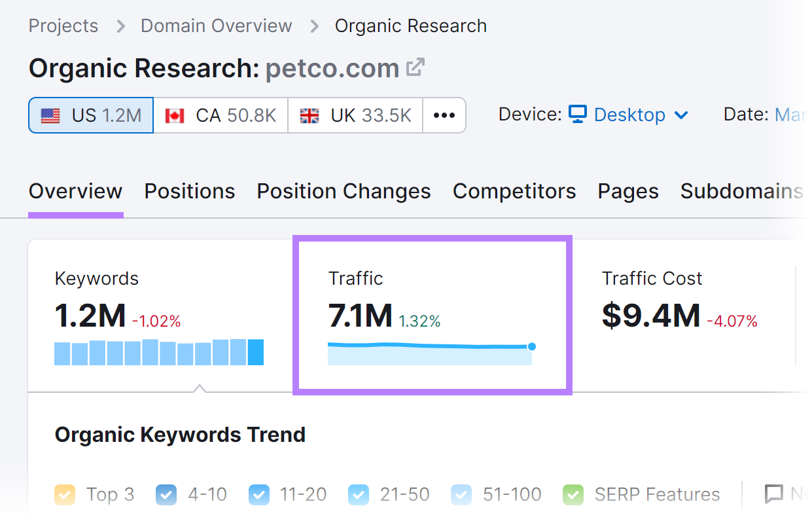Screen dimensions: 812x525
Task: Open the Notes speech-bubble icon
Action: [775, 494]
